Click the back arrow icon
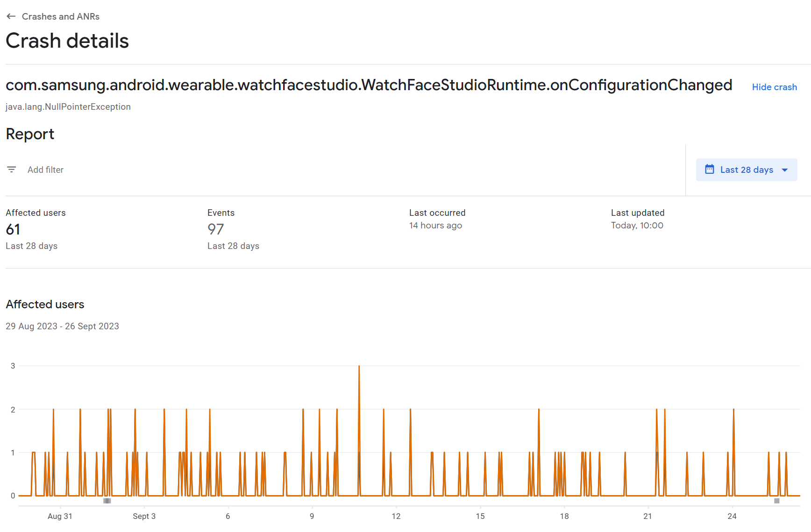Image resolution: width=811 pixels, height=532 pixels. [11, 16]
